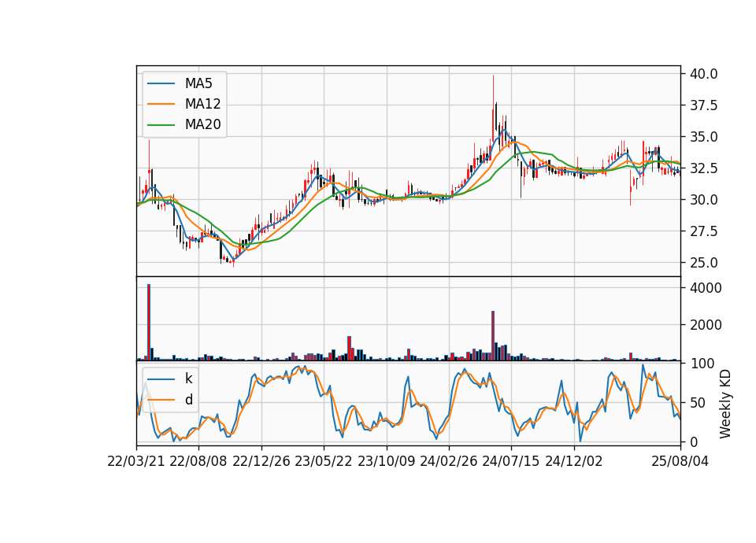Image resolution: width=756 pixels, height=543 pixels.
Task: Click the 40.0 price axis label
Action: [x=703, y=74]
